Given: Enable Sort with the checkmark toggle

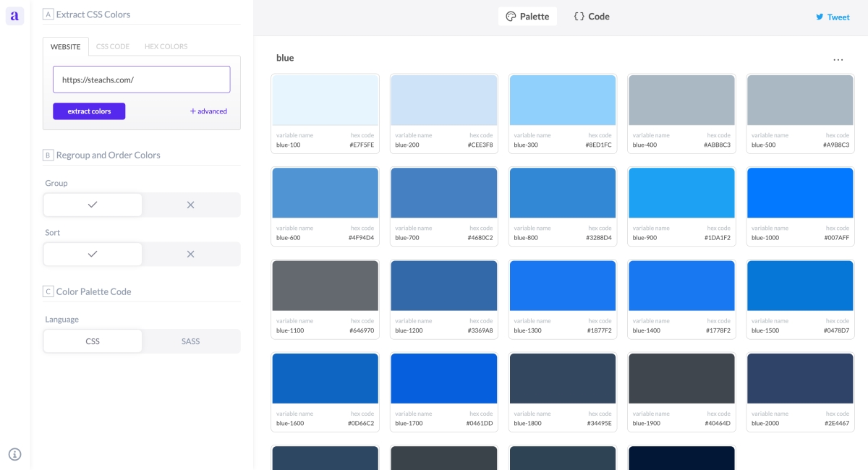Looking at the screenshot, I should [x=93, y=254].
